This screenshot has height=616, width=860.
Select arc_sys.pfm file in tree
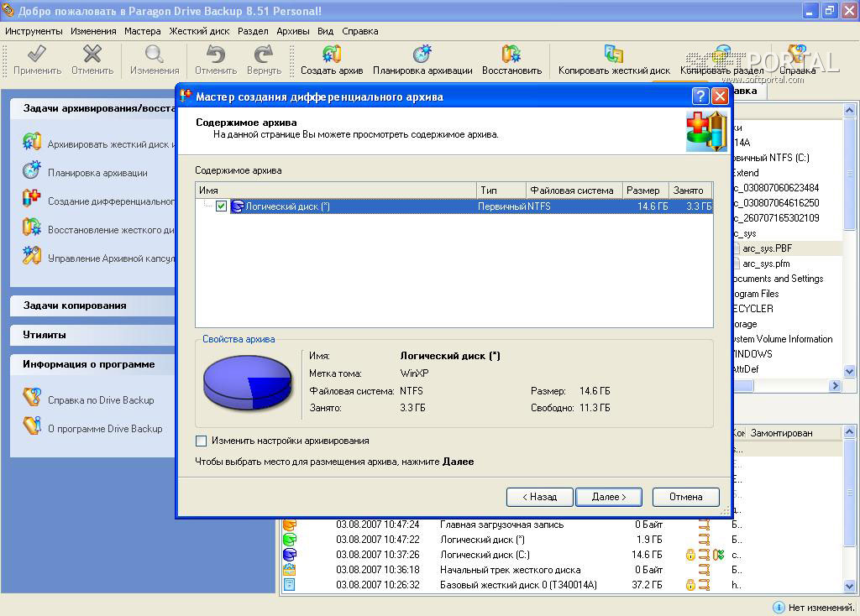(766, 264)
